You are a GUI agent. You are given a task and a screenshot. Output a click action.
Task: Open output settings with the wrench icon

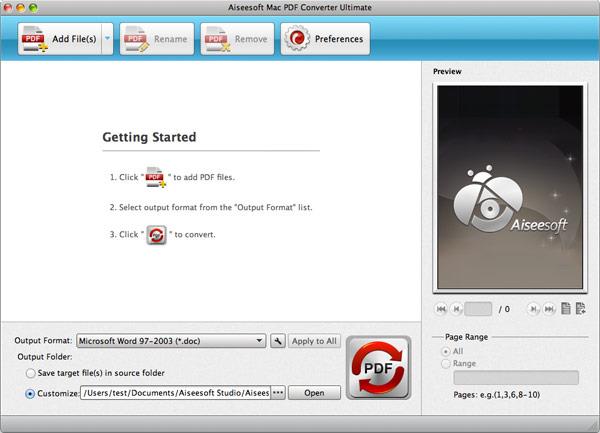point(278,341)
